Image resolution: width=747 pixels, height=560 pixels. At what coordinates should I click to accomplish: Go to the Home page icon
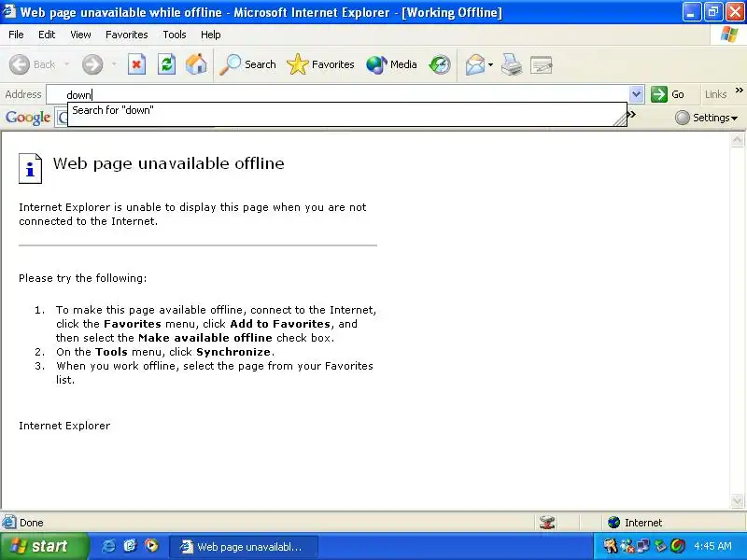click(196, 64)
